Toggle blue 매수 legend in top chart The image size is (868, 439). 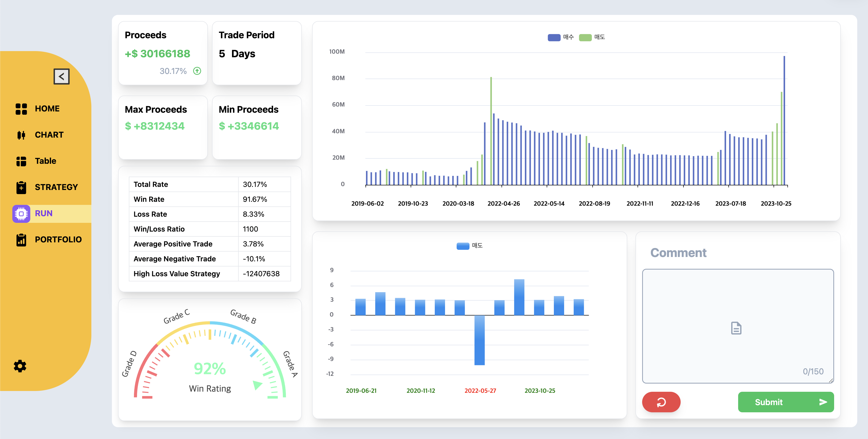click(554, 37)
